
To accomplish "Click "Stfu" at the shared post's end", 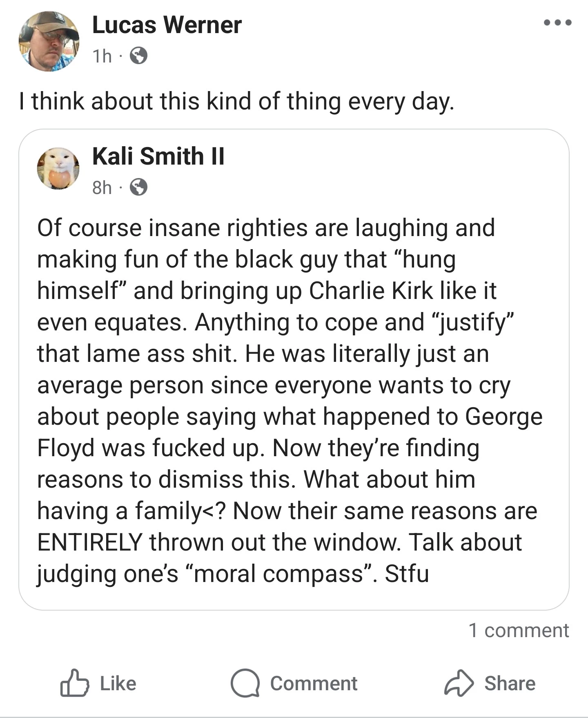I will (407, 573).
